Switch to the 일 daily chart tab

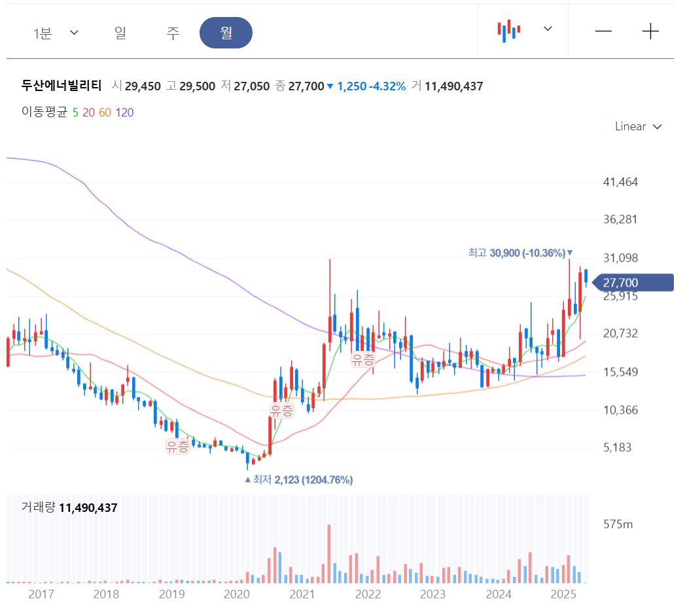pyautogui.click(x=120, y=33)
